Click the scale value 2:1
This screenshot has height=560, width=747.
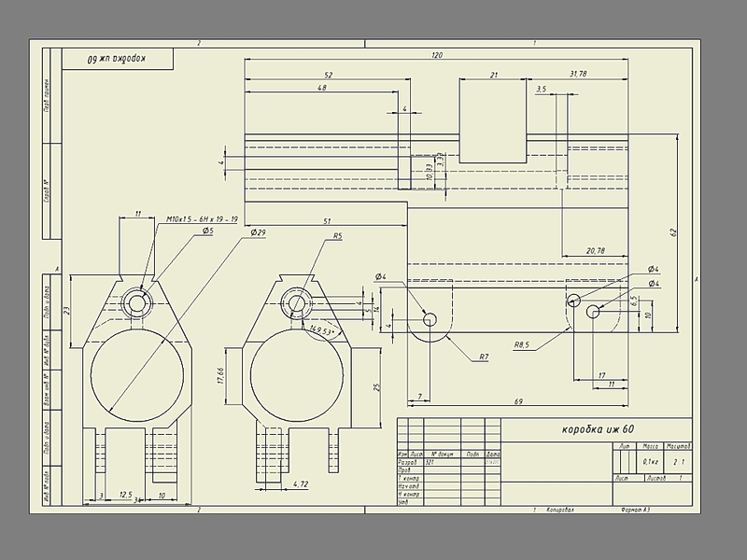[x=679, y=462]
